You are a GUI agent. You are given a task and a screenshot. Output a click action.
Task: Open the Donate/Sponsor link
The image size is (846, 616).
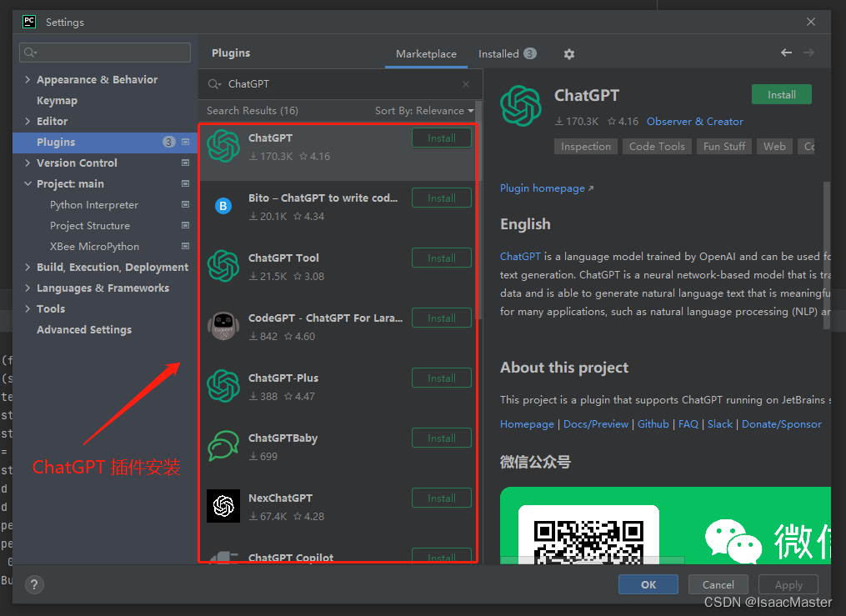[x=781, y=424]
